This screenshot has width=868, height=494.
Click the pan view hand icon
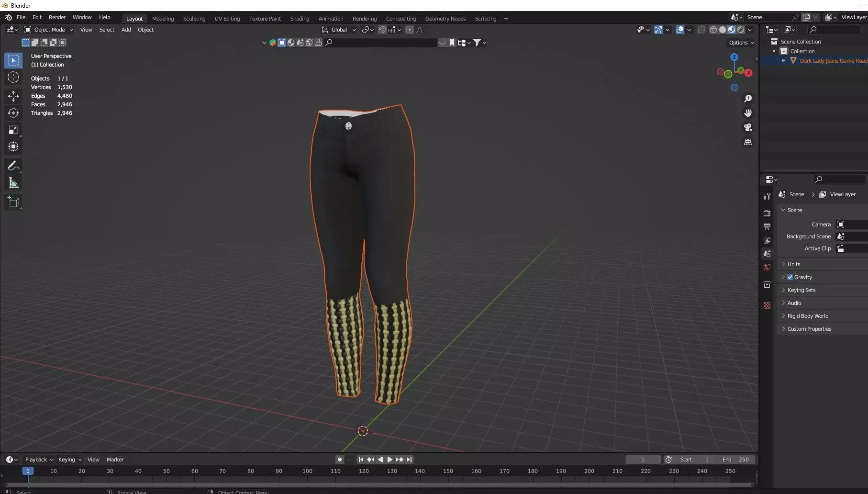click(748, 113)
